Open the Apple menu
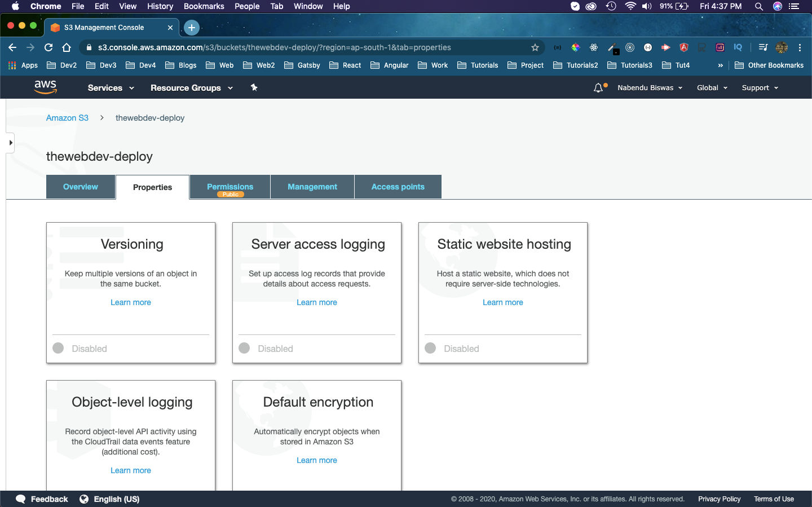812x507 pixels. (15, 6)
